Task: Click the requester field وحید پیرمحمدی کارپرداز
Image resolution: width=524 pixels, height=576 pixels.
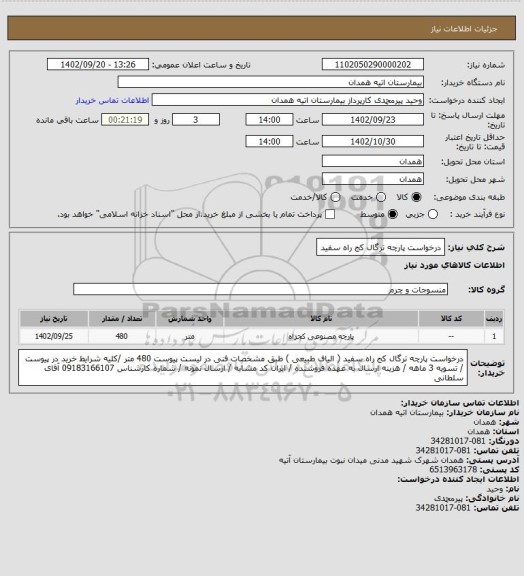Action: pos(288,100)
